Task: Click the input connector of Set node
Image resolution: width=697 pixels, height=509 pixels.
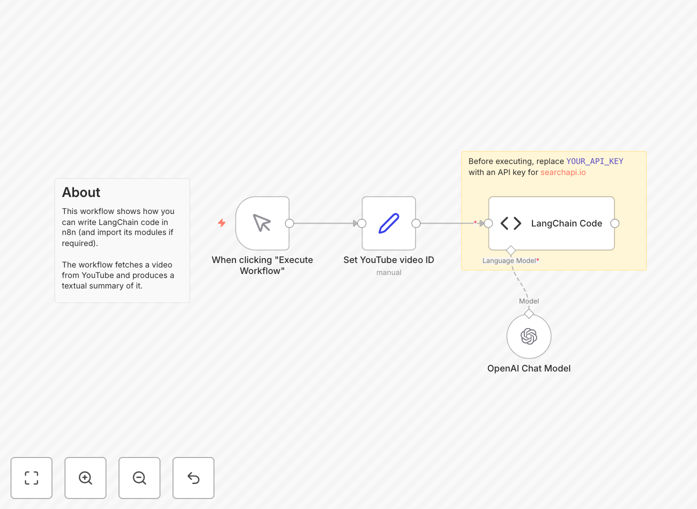Action: pyautogui.click(x=362, y=223)
